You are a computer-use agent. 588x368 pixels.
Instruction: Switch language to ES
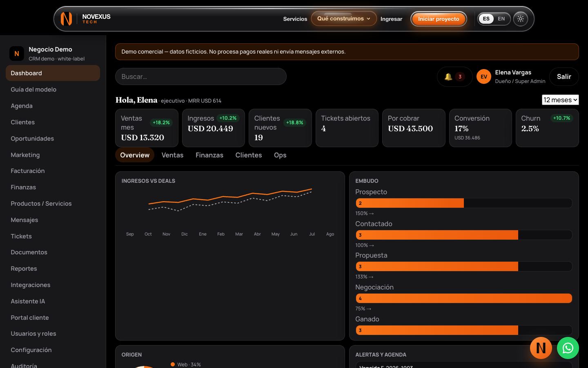coord(486,19)
